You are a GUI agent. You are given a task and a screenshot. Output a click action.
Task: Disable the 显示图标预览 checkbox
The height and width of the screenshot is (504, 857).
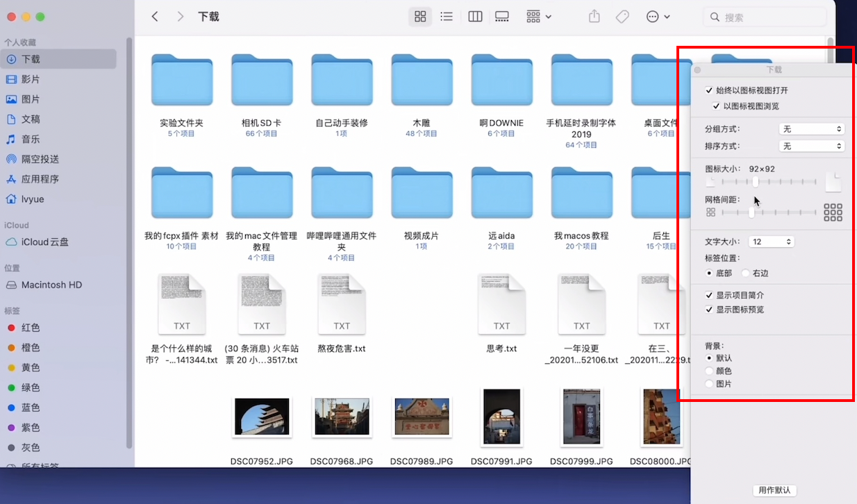click(709, 310)
